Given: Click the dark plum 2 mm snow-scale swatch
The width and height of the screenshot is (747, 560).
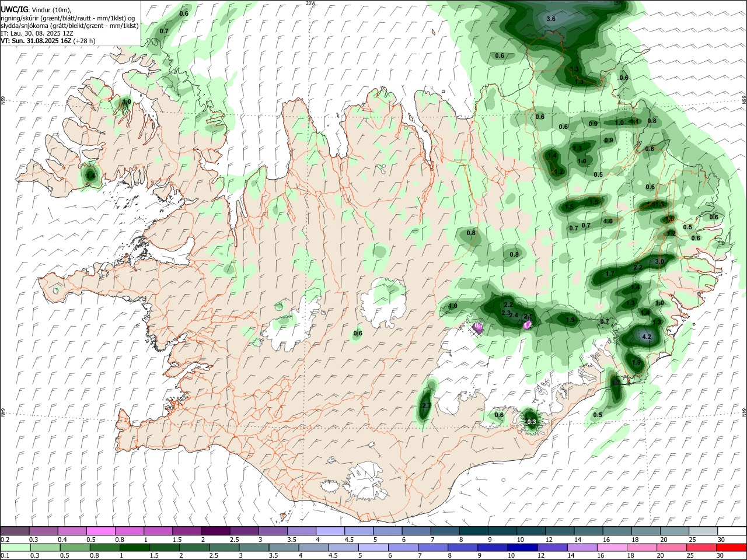Looking at the screenshot, I should click(x=215, y=531).
